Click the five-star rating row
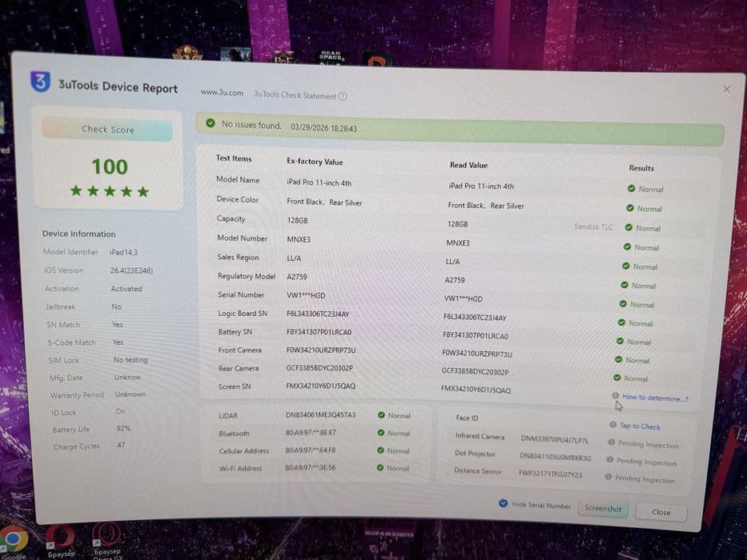 tap(110, 191)
